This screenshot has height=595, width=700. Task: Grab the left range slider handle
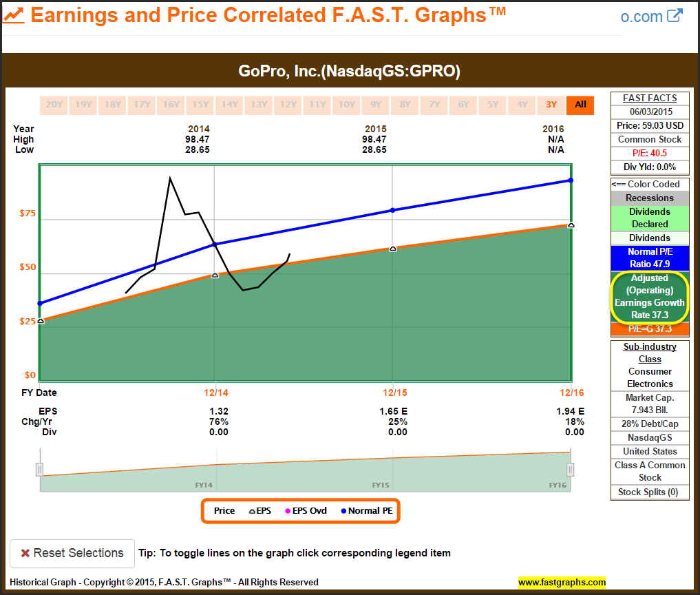click(x=39, y=470)
